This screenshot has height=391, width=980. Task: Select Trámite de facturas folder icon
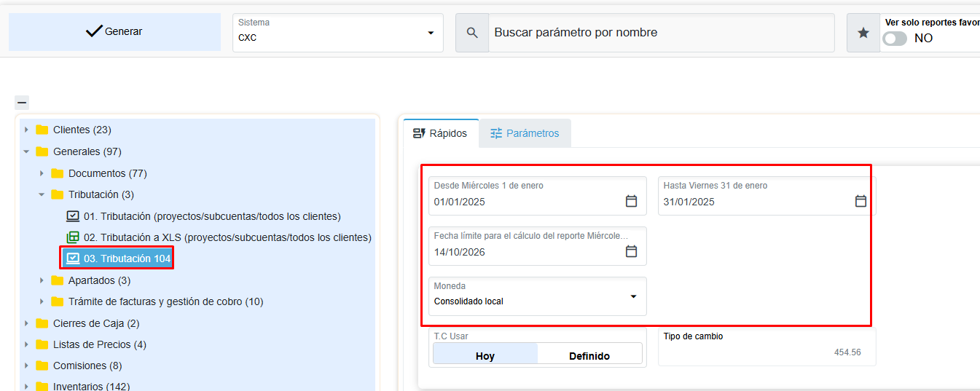58,301
